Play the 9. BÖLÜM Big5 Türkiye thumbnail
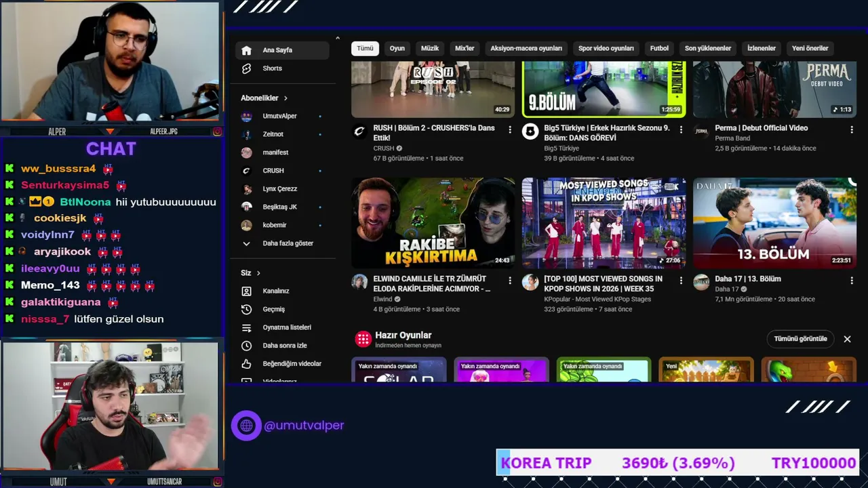Viewport: 868px width, 488px height. (x=604, y=89)
